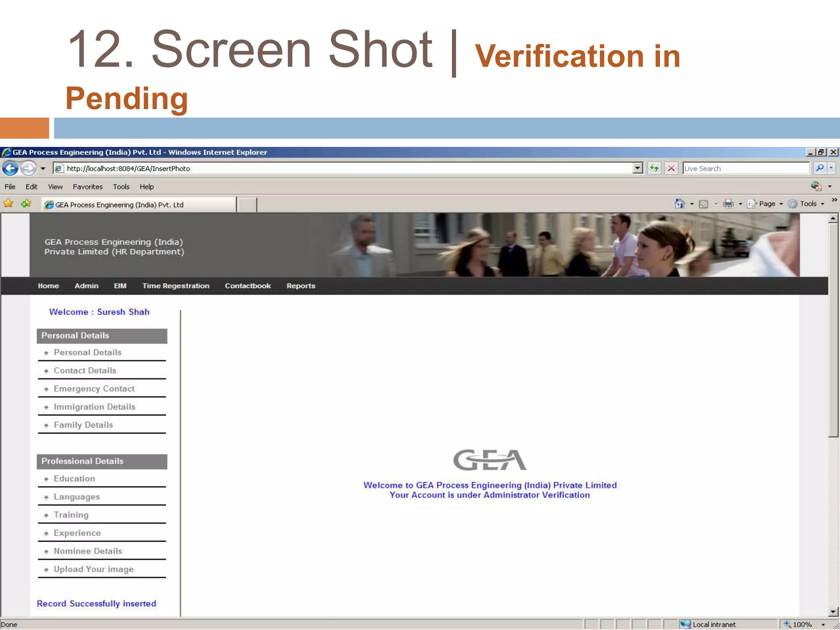Click the Home page icon in toolbar

[680, 203]
